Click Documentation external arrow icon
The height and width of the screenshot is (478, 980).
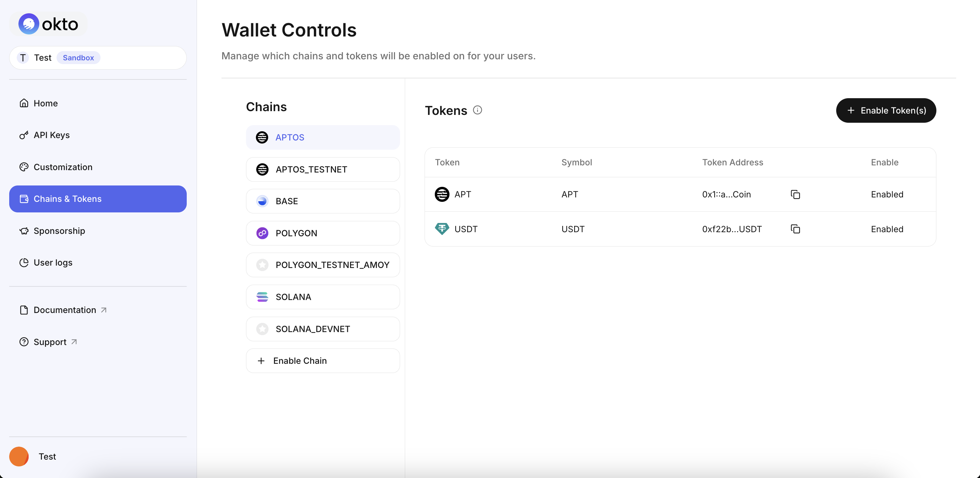104,310
